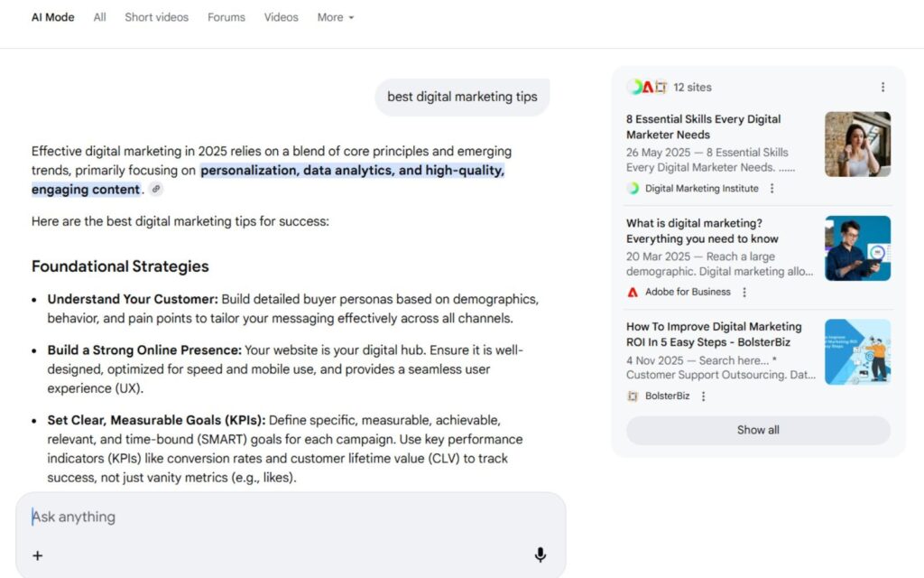Click the Show all sources button
This screenshot has height=578, width=924.
(758, 430)
